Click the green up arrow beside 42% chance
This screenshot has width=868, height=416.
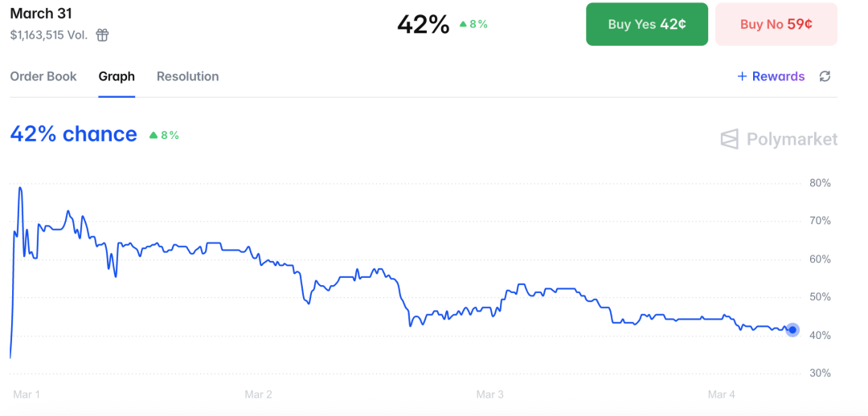[x=154, y=135]
